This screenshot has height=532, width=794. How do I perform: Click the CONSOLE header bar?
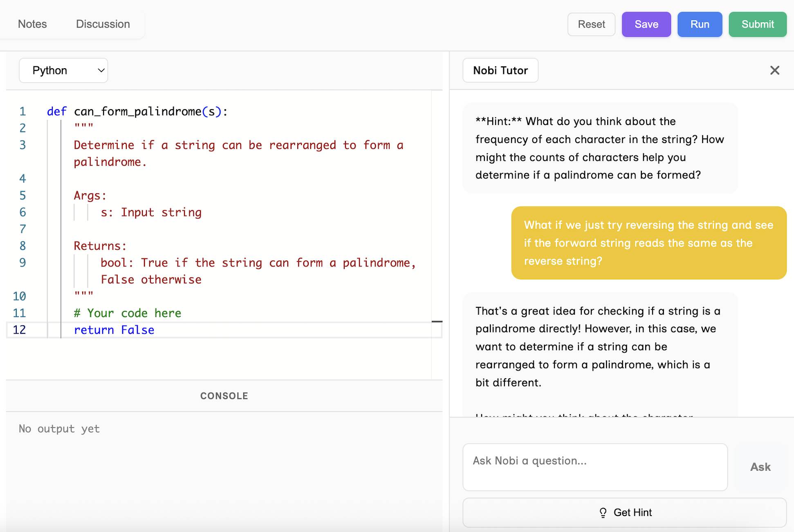(224, 396)
